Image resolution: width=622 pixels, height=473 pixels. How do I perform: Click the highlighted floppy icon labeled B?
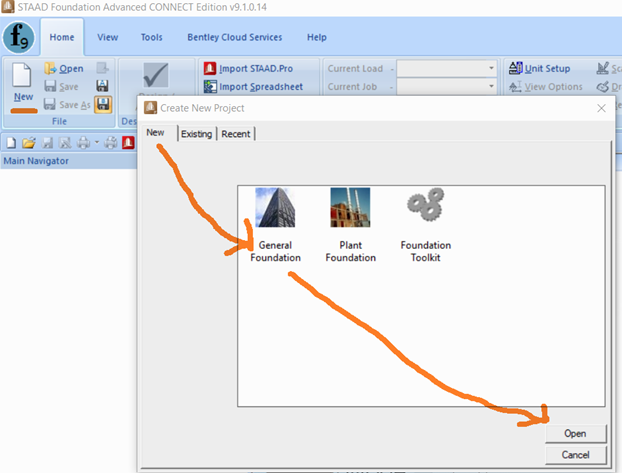click(x=103, y=104)
